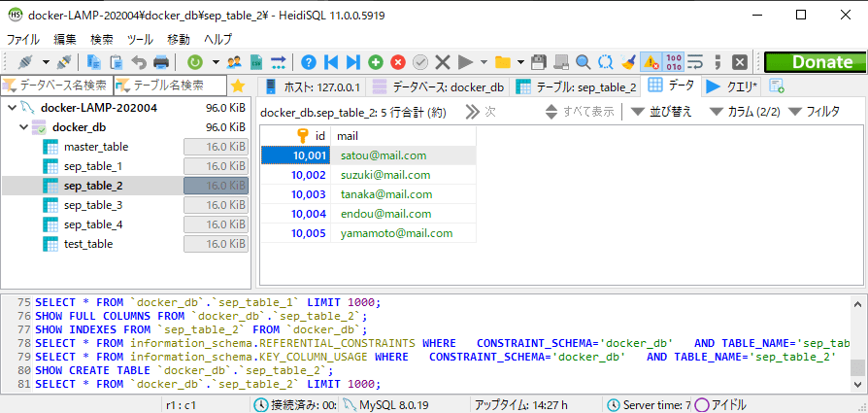This screenshot has width=868, height=413.
Task: Open the refresh options dropdown arrow
Action: pos(216,62)
